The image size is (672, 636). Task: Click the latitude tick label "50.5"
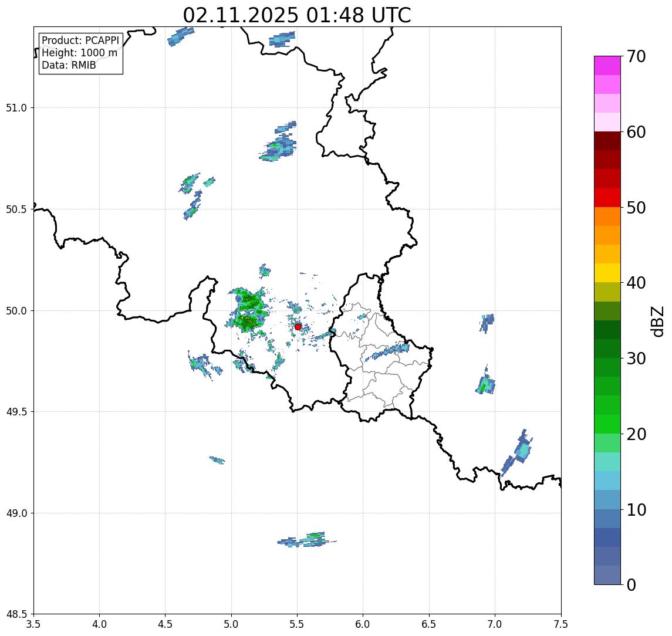pos(16,209)
